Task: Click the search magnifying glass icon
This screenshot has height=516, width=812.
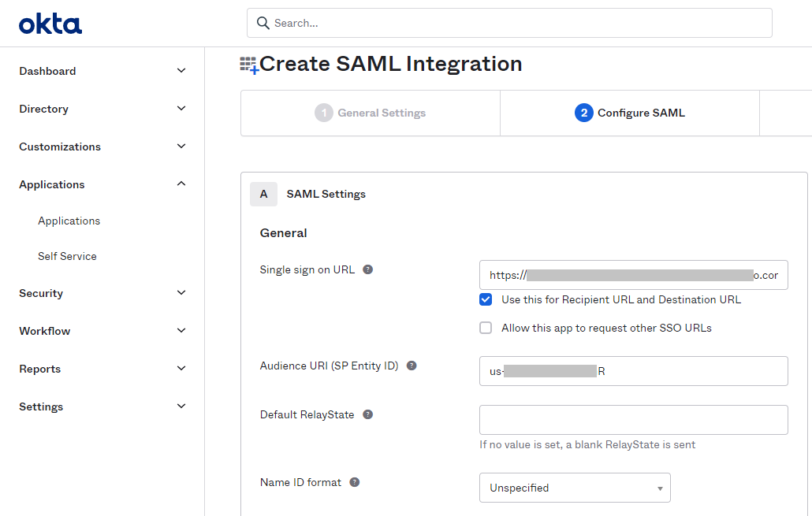Action: coord(263,23)
